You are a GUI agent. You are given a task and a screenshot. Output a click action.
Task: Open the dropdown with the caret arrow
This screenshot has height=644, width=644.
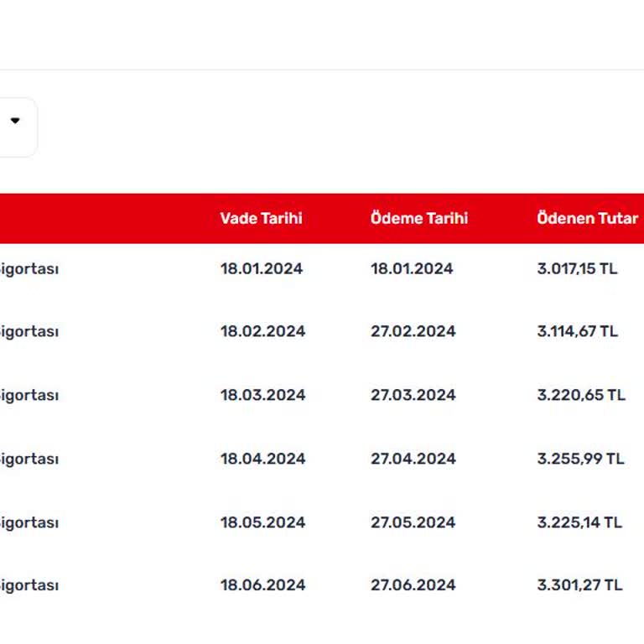click(14, 122)
